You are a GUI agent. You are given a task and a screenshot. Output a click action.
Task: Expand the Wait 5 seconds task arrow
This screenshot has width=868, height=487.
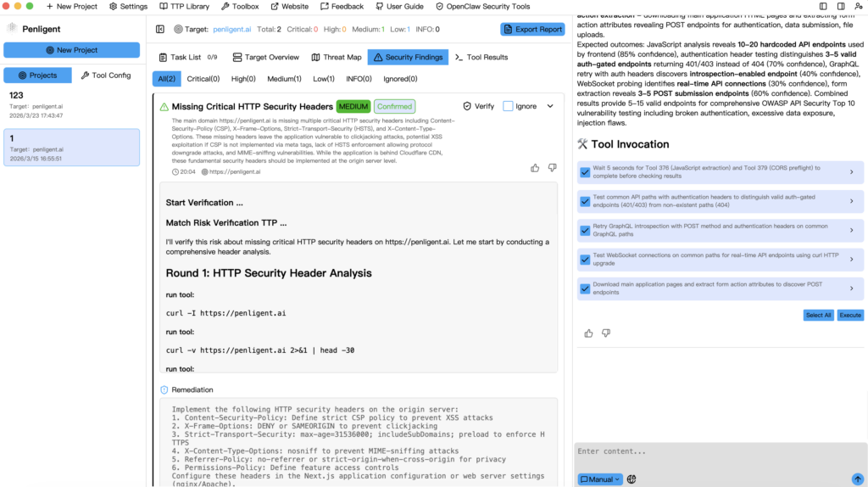click(852, 172)
